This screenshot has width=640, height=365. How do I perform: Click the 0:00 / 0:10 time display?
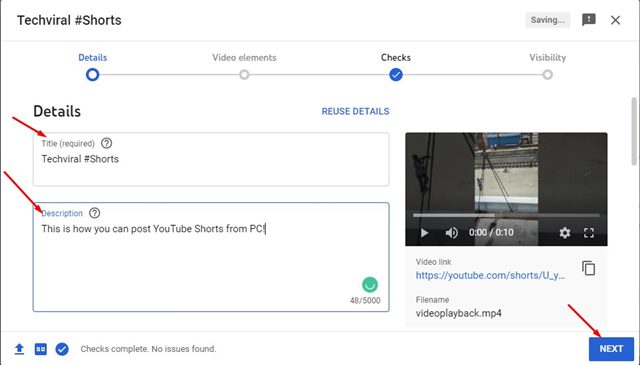coord(491,233)
